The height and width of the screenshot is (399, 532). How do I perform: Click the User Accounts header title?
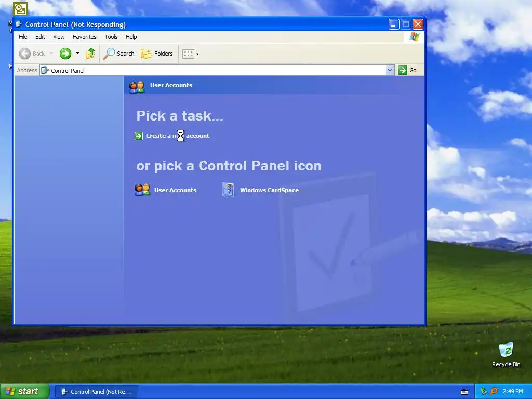click(171, 85)
